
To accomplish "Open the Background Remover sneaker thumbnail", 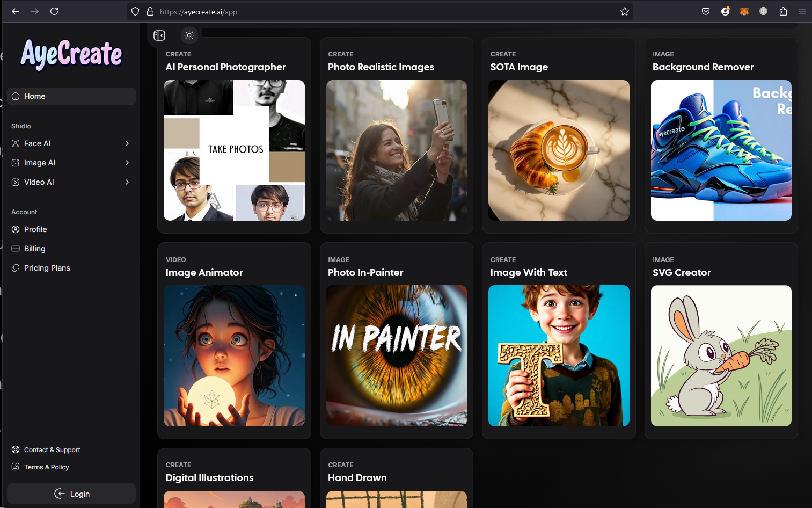I will tap(721, 150).
